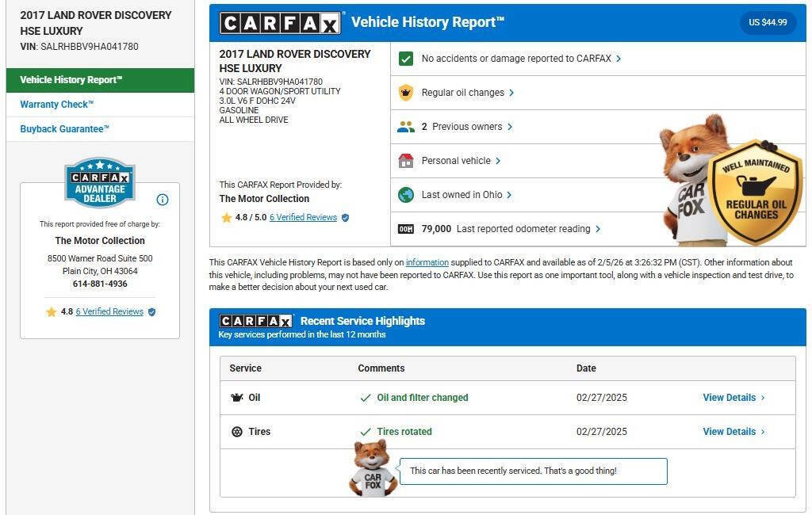Click the oil can shield icon
The image size is (812, 515).
pyautogui.click(x=406, y=93)
